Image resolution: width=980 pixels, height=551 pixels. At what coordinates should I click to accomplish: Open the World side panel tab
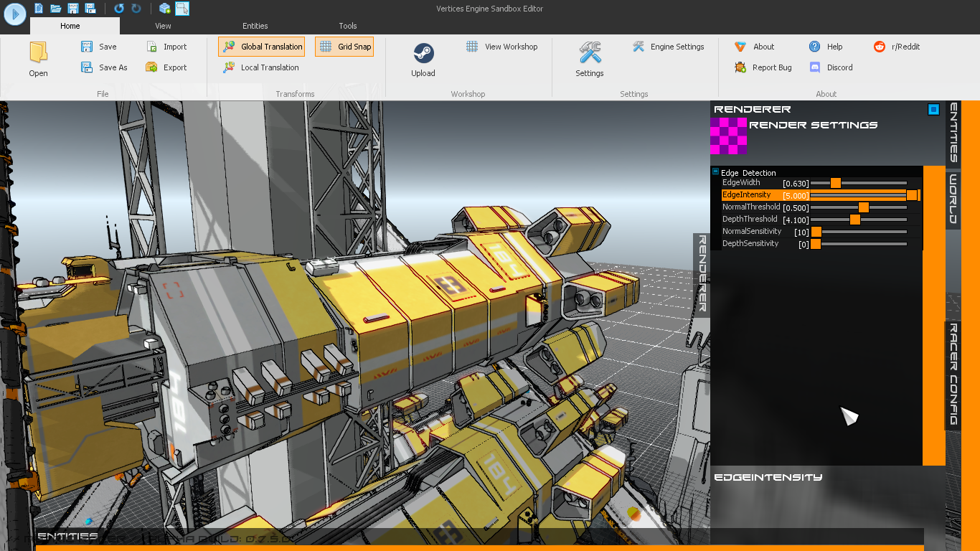(x=953, y=199)
